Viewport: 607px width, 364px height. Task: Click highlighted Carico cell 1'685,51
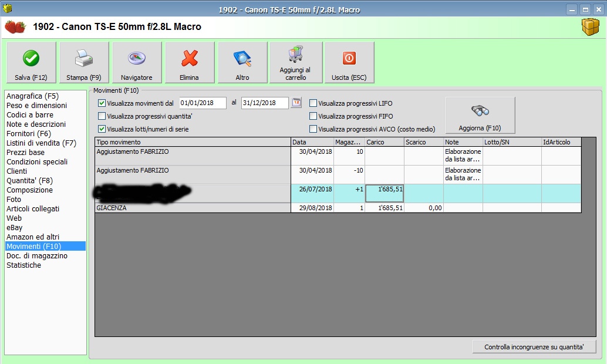click(385, 193)
